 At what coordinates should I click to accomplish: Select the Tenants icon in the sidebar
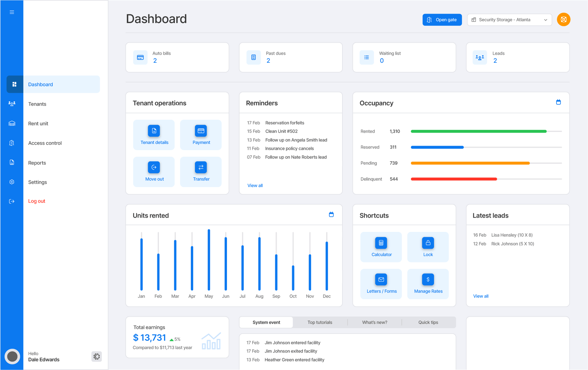[12, 104]
